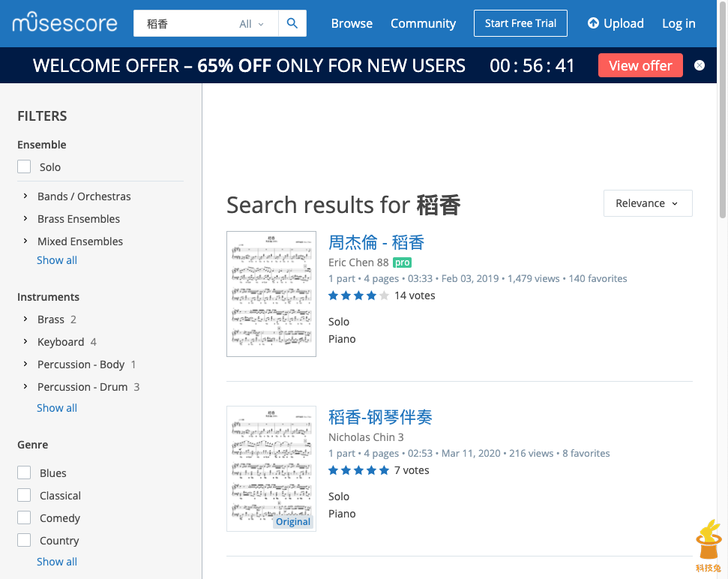The height and width of the screenshot is (579, 728).
Task: Open the Relevance sort dropdown
Action: tap(648, 203)
